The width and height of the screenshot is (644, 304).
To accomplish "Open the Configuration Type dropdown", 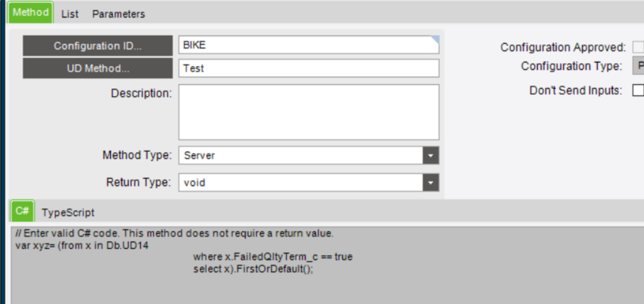I will (639, 66).
